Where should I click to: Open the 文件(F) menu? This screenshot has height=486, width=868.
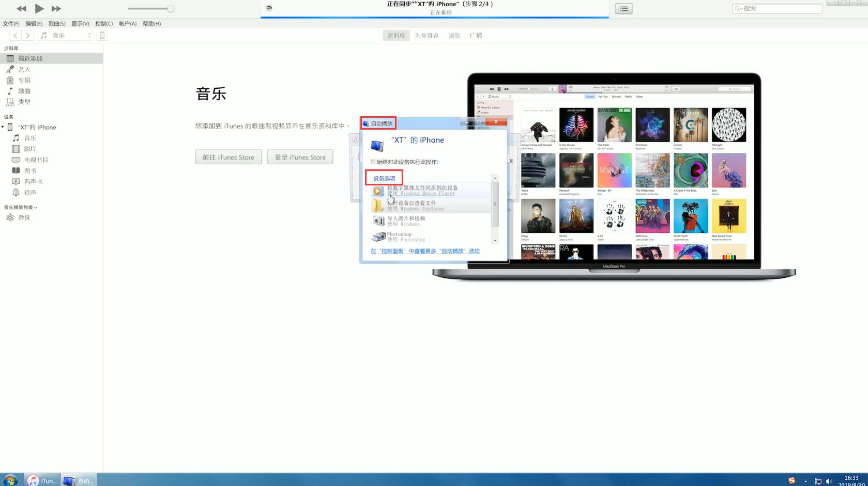[11, 24]
